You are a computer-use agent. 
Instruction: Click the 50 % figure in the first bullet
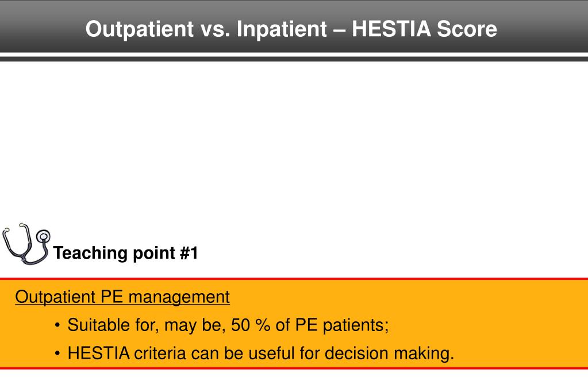[251, 325]
